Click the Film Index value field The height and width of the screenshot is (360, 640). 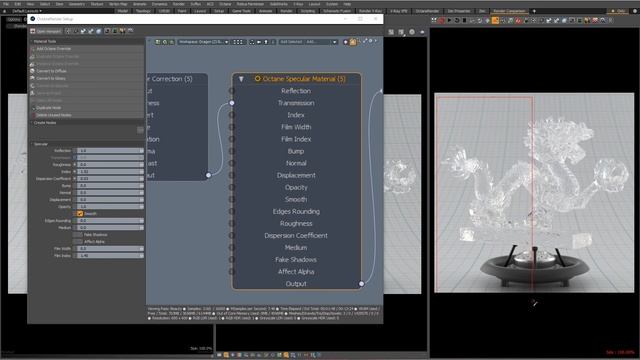click(x=110, y=256)
